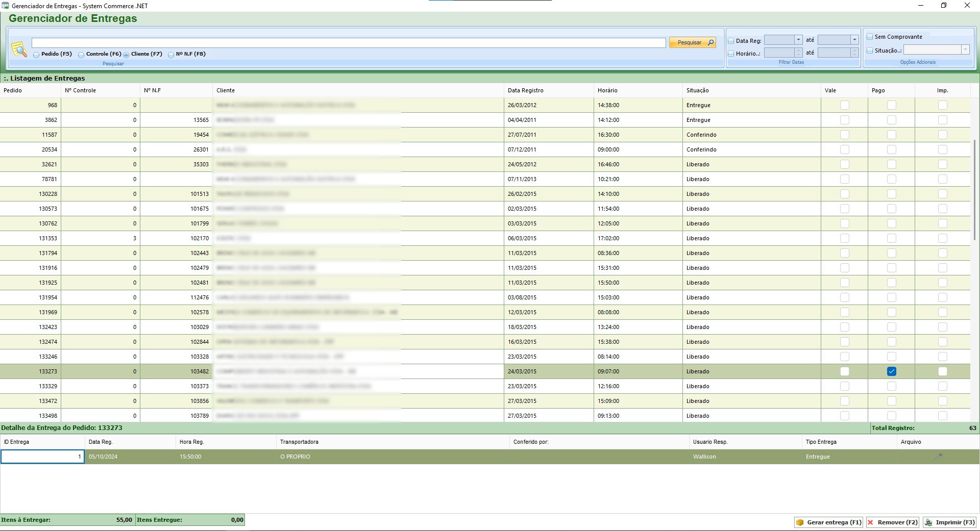Image resolution: width=980 pixels, height=531 pixels.
Task: Uncheck Pago checkbox for pedido 133273
Action: click(x=891, y=371)
